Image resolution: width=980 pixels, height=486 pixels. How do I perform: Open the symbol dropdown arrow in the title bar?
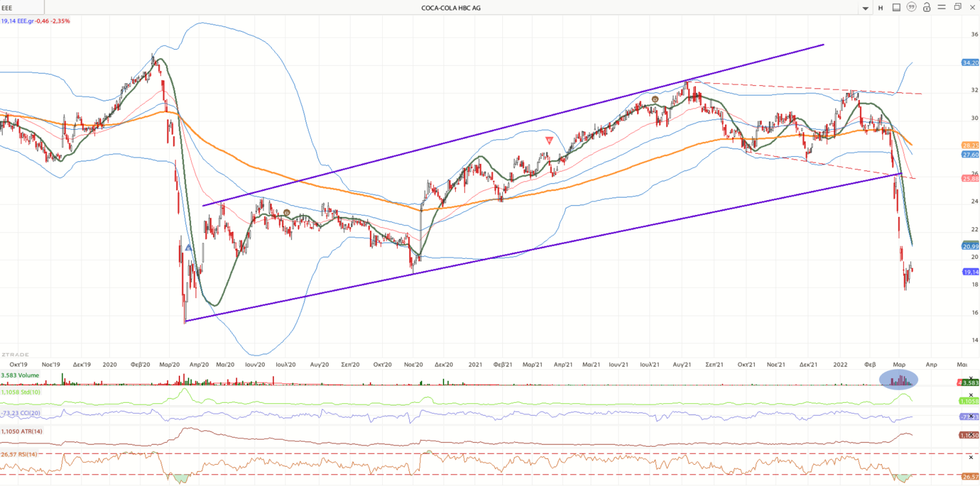pyautogui.click(x=865, y=9)
